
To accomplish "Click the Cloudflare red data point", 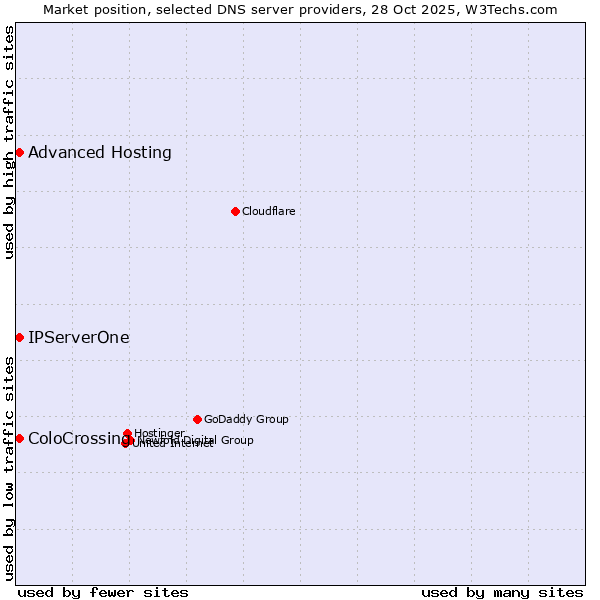I will coord(235,211).
